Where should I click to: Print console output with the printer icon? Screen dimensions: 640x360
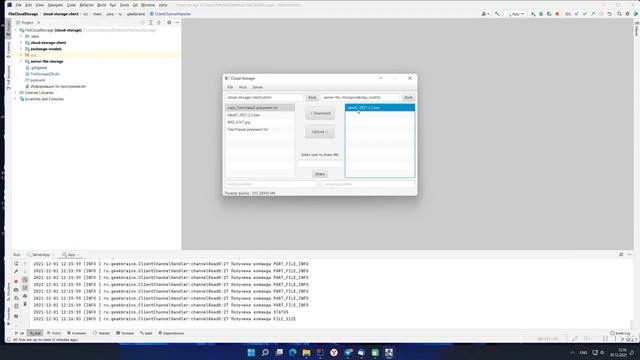[x=25, y=296]
